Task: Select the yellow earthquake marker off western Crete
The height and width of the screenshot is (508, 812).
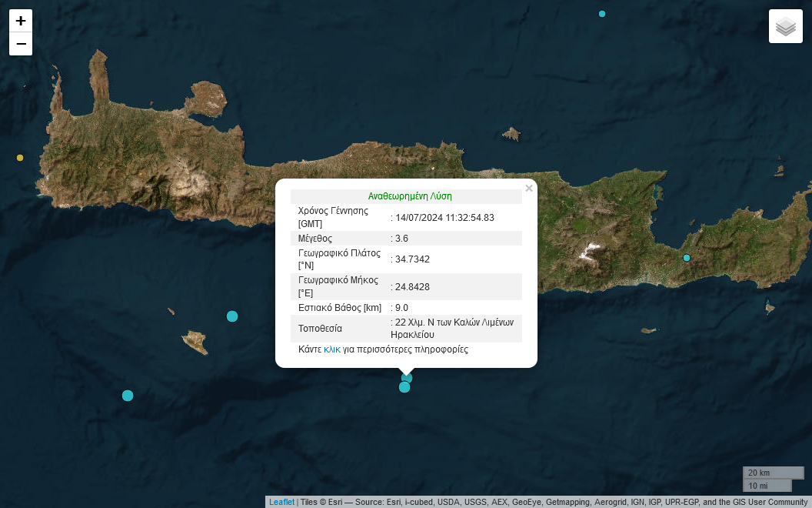Action: pos(19,158)
